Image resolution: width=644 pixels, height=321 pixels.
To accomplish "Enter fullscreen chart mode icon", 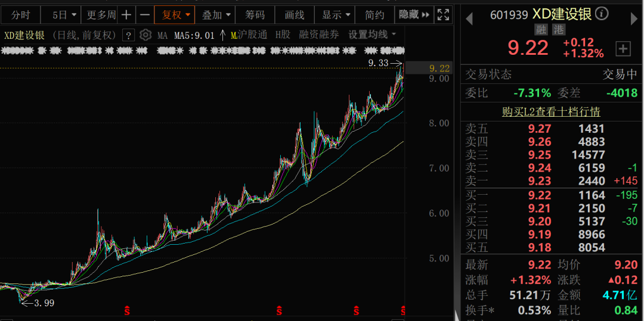I will pyautogui.click(x=443, y=15).
